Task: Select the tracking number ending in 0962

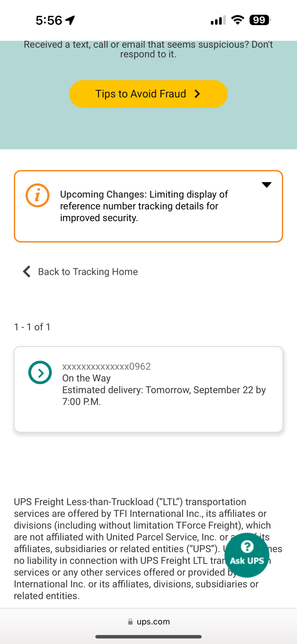Action: pyautogui.click(x=106, y=366)
